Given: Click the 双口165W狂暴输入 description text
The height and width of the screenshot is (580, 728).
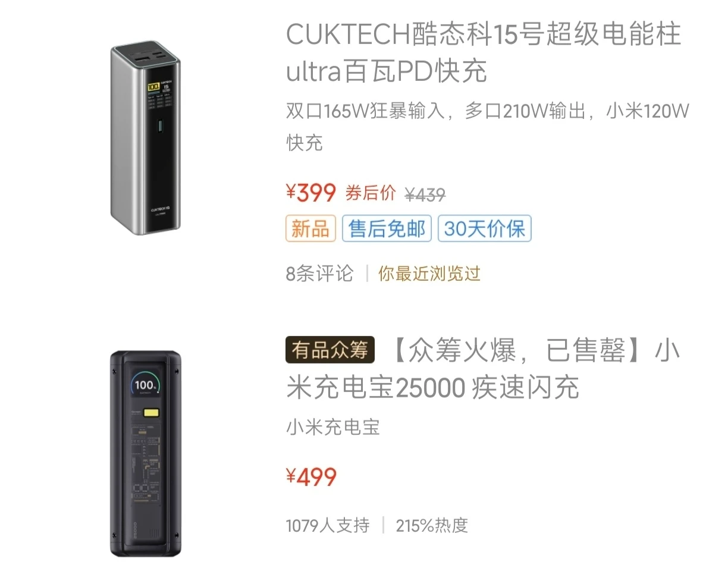Looking at the screenshot, I should click(365, 111).
